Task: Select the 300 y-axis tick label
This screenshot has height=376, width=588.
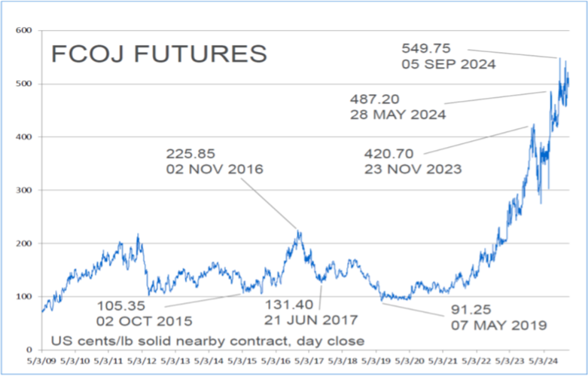Action: [x=24, y=190]
